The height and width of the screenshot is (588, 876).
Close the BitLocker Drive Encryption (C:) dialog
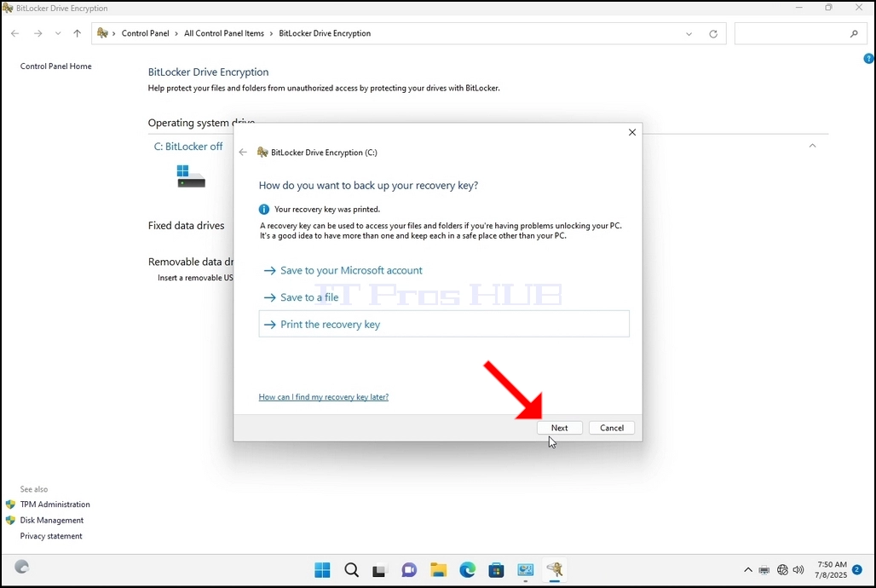631,132
